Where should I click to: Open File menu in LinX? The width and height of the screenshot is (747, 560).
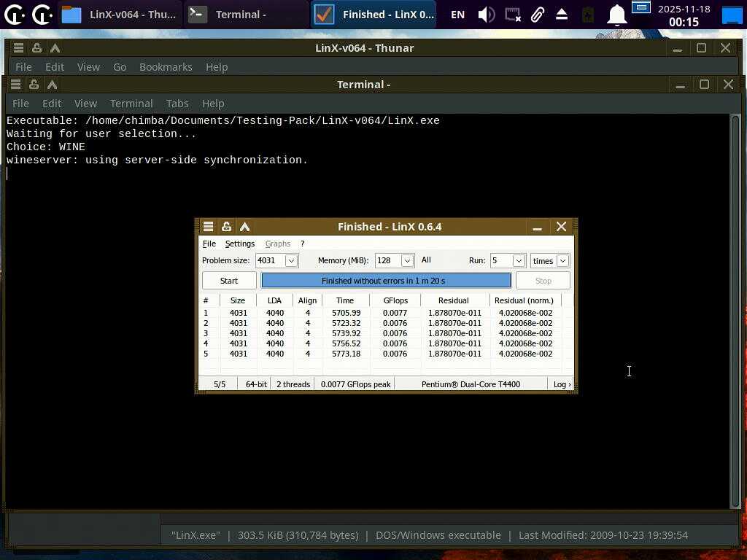tap(209, 244)
